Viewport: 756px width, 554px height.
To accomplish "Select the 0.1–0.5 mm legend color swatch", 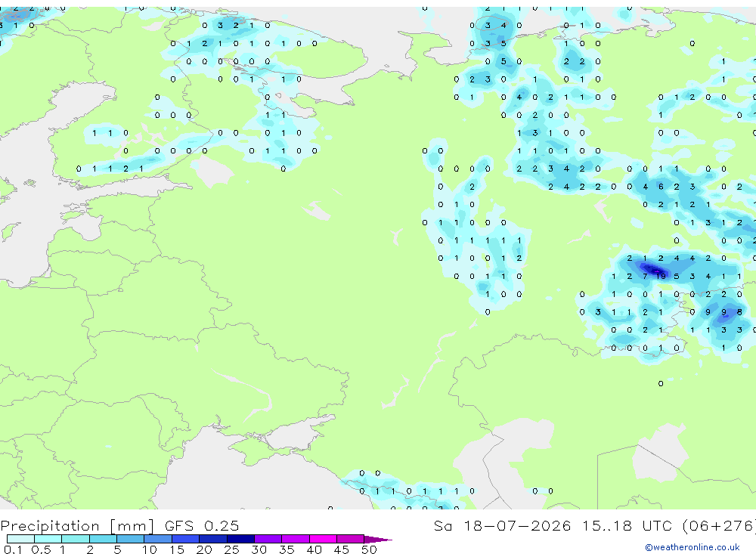I will coord(20,539).
